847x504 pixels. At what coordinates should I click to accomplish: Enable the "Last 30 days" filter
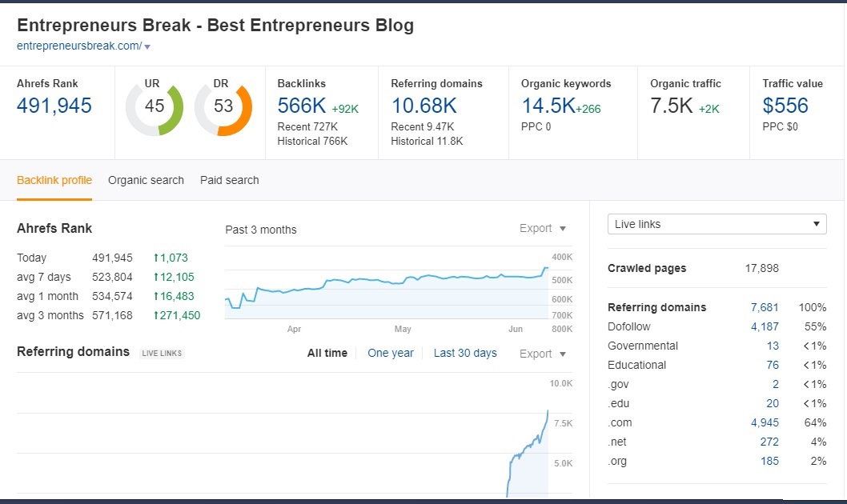point(465,353)
